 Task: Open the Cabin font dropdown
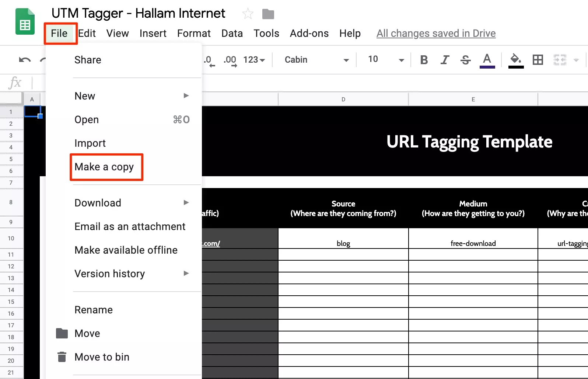(317, 60)
